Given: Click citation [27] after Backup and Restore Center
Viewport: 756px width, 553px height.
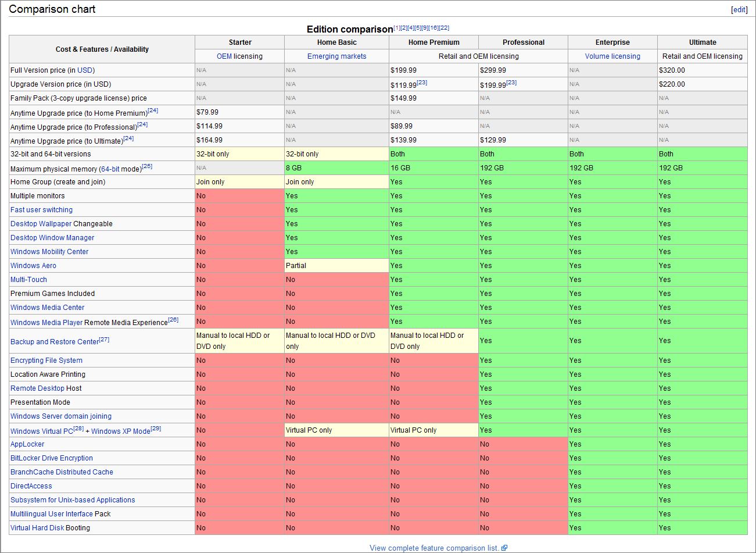Looking at the screenshot, I should coord(104,339).
